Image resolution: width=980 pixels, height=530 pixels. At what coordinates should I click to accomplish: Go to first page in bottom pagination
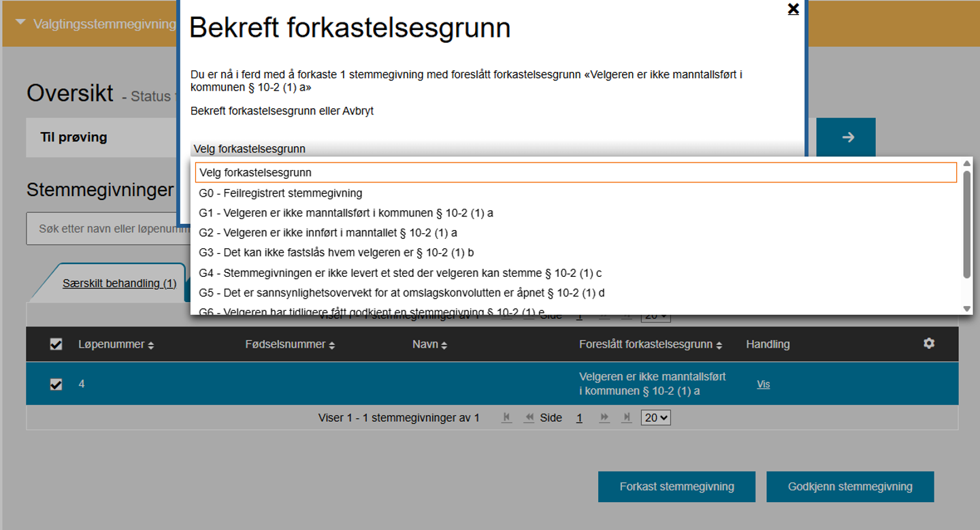pyautogui.click(x=506, y=418)
